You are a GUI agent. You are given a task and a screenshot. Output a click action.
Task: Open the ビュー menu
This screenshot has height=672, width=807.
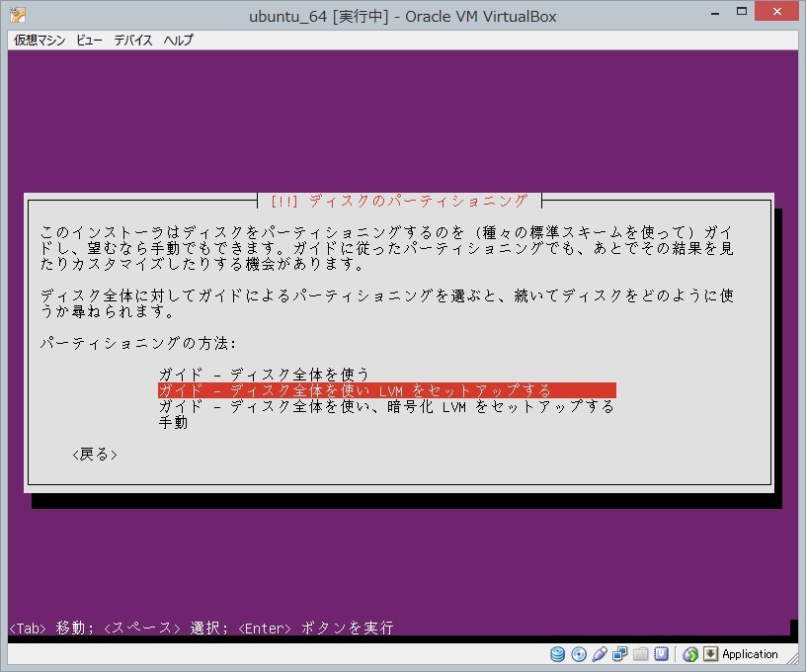[x=89, y=41]
